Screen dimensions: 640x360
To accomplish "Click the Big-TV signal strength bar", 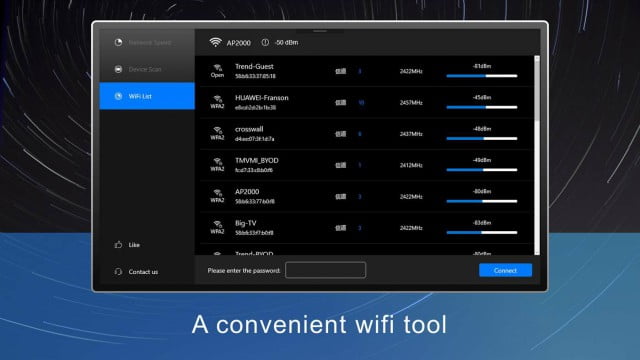I will (482, 233).
